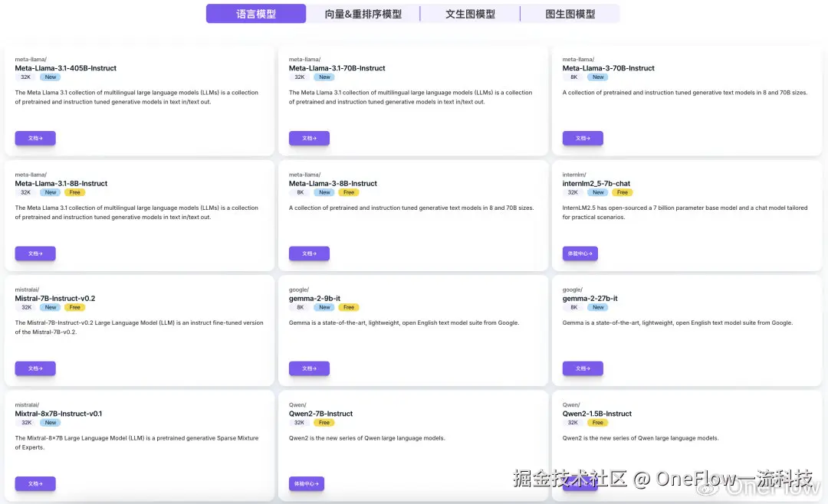The image size is (828, 504).
Task: Click the 32K badge on Meta-Llama-3.1-70B-Instruct
Action: point(300,77)
